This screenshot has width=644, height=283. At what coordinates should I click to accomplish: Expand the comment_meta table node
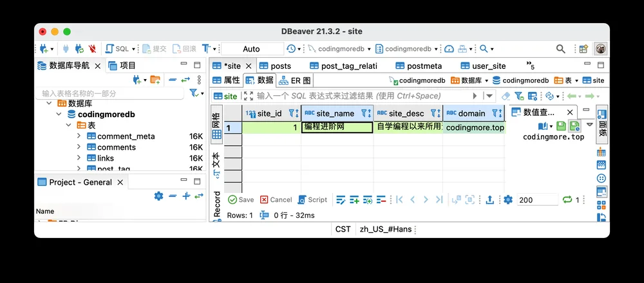click(79, 136)
